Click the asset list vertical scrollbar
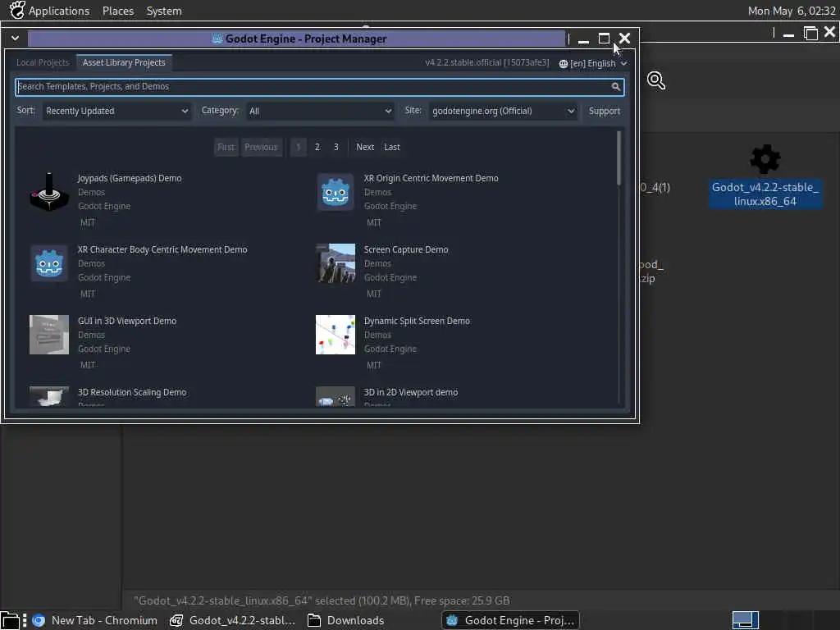Image resolution: width=840 pixels, height=630 pixels. (619, 158)
